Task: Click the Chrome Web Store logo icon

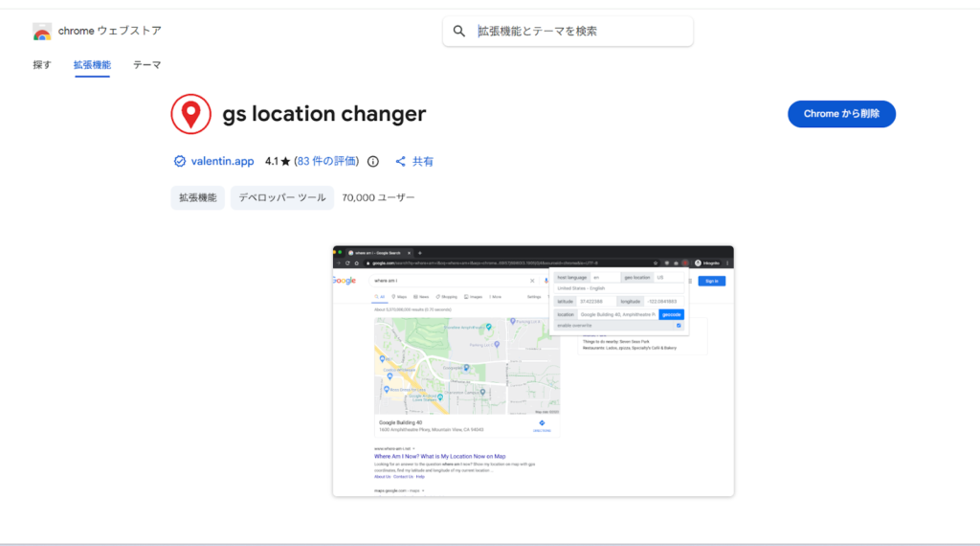Action: pyautogui.click(x=42, y=32)
